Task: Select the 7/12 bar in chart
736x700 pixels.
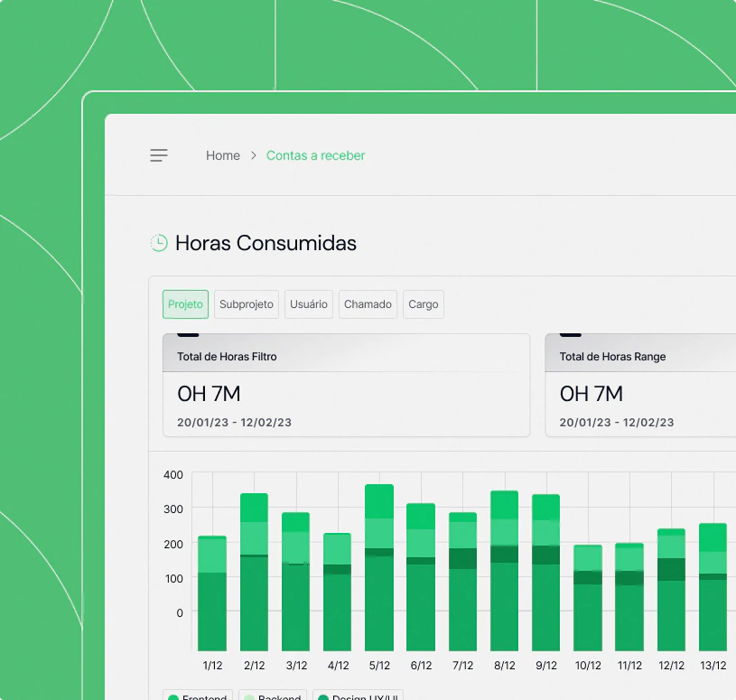Action: click(x=462, y=581)
